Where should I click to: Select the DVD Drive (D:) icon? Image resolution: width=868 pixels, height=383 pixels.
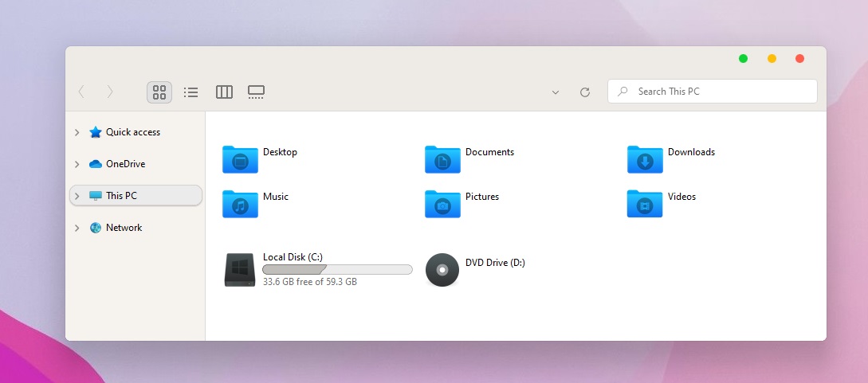pyautogui.click(x=442, y=270)
